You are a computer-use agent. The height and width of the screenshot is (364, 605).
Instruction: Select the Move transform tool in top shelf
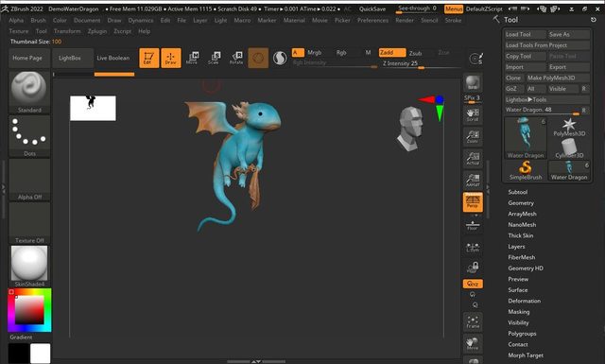tap(192, 58)
